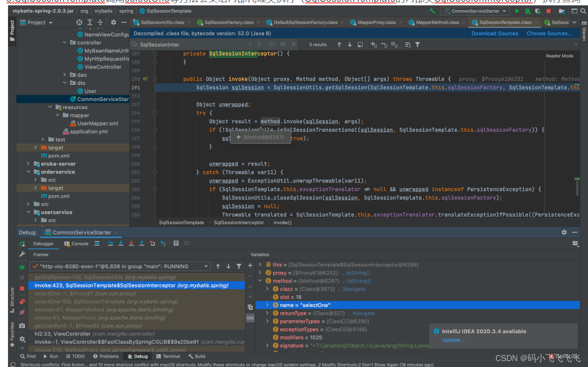Pause program icon in Debug sidebar
The width and height of the screenshot is (588, 367).
click(22, 278)
